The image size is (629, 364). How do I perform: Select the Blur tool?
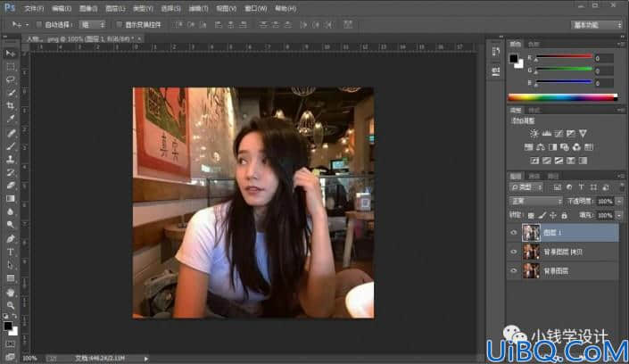click(11, 211)
